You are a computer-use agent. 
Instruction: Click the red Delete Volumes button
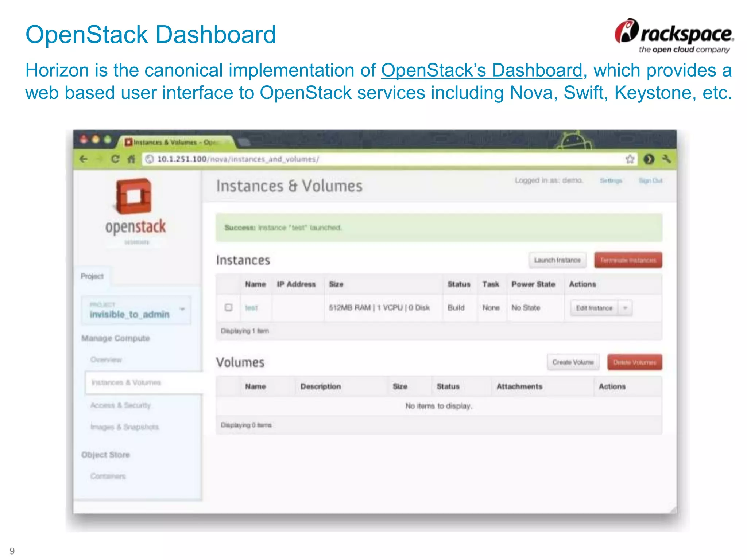click(x=635, y=362)
